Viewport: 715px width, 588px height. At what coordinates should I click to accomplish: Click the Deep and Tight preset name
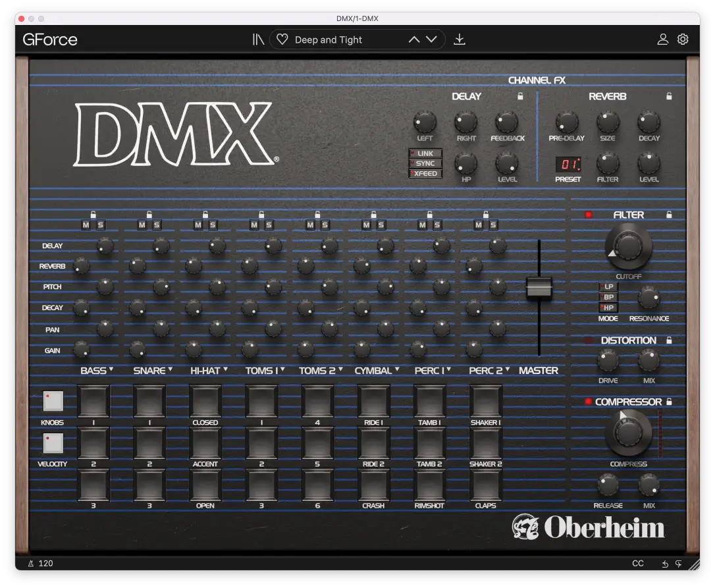329,40
